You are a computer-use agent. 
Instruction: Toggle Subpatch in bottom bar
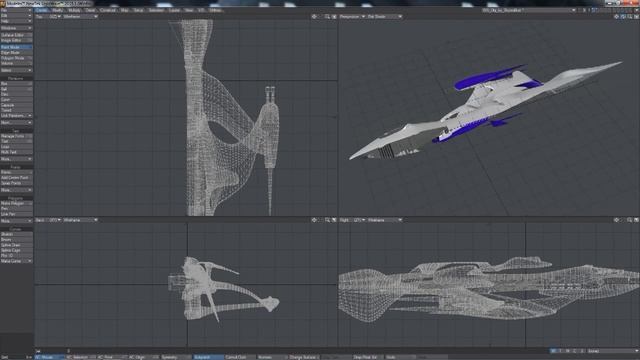[x=208, y=357]
